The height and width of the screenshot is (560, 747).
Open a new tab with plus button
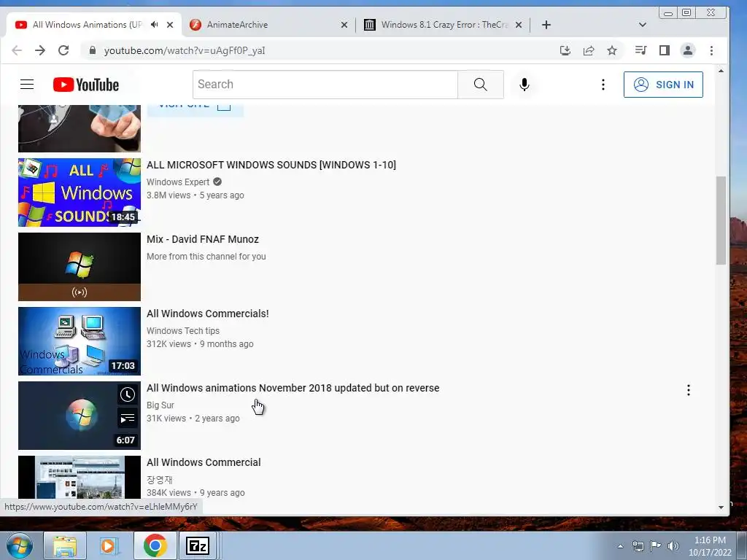coord(546,25)
